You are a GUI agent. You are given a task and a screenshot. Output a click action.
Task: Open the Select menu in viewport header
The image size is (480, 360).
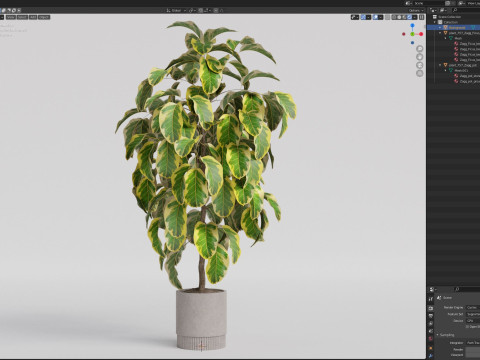coord(22,17)
